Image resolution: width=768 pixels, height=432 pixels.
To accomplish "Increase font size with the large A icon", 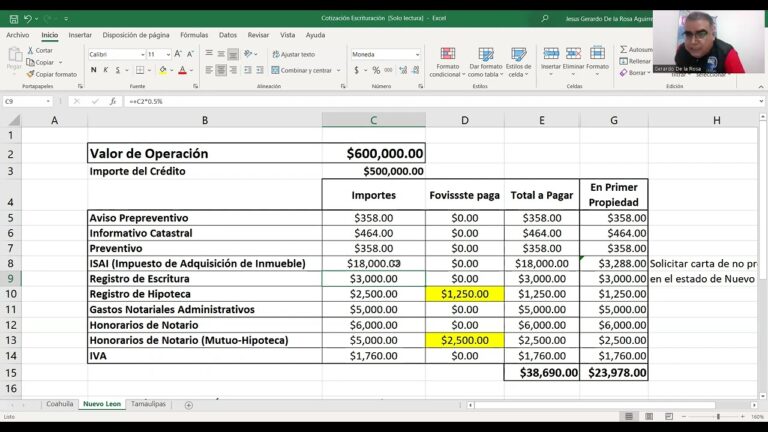I will pyautogui.click(x=178, y=54).
